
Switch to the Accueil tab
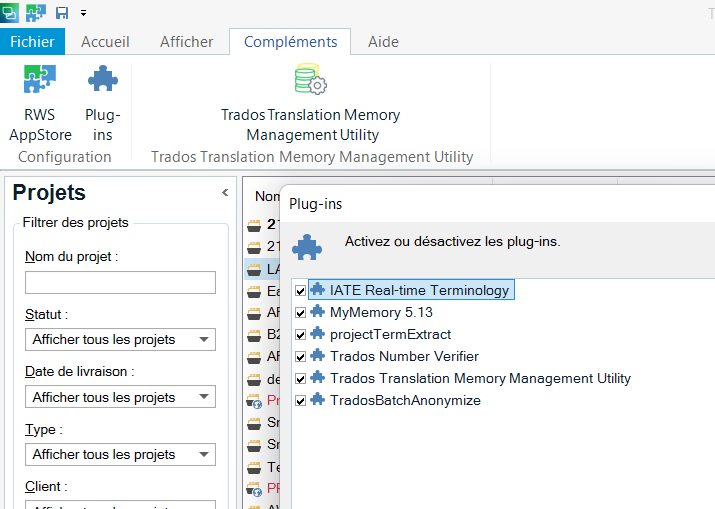[x=105, y=42]
